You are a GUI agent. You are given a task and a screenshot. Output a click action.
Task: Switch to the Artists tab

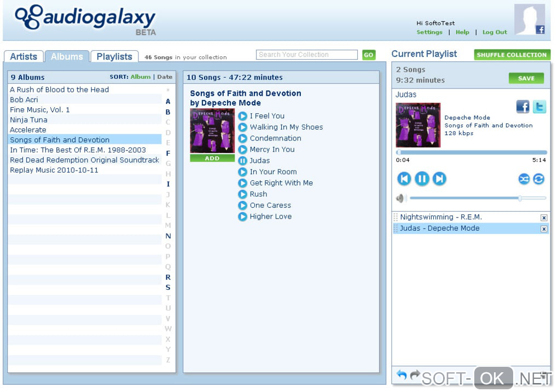pos(24,56)
